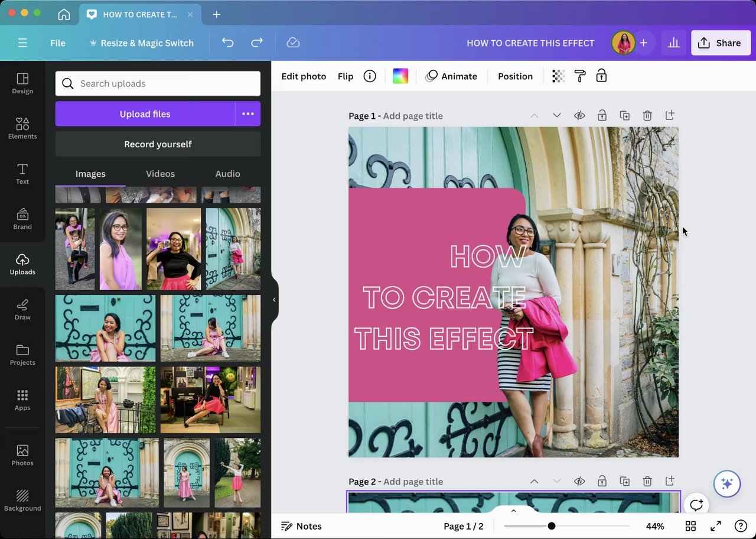The height and width of the screenshot is (539, 756).
Task: Click the Record yourself button
Action: [158, 144]
